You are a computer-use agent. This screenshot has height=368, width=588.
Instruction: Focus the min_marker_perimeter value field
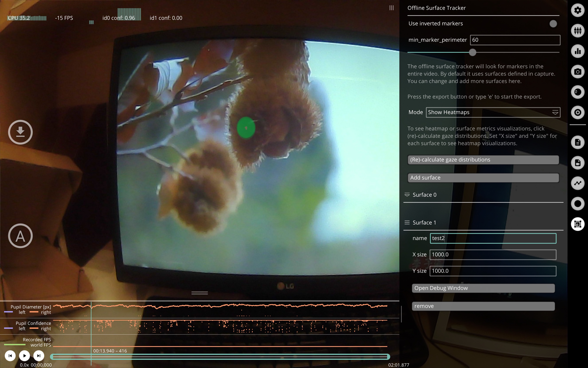(x=515, y=40)
